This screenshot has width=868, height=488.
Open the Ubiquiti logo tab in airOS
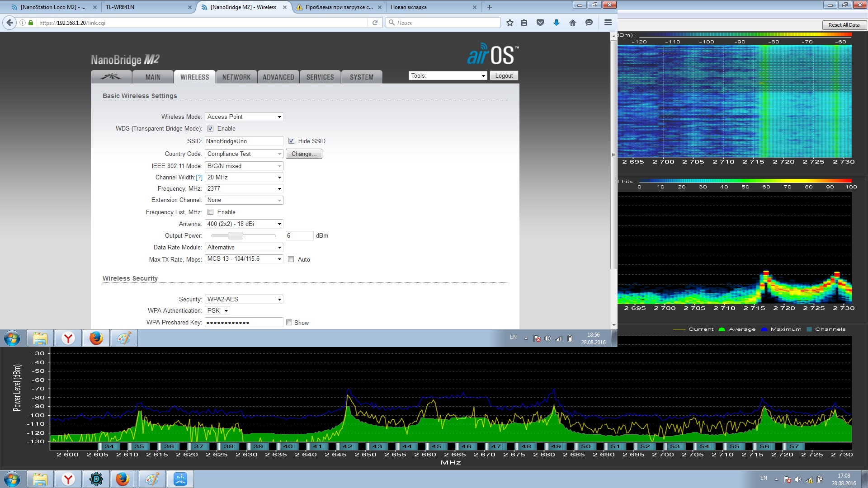point(111,77)
